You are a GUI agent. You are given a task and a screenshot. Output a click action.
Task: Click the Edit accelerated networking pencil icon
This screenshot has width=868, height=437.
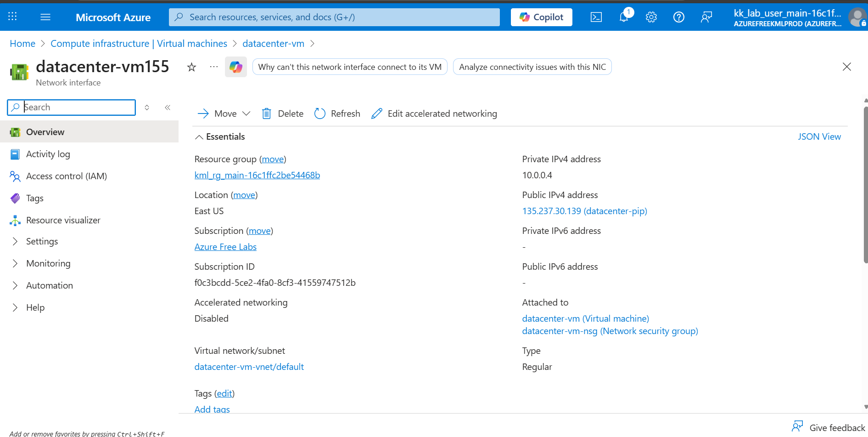[x=377, y=114]
